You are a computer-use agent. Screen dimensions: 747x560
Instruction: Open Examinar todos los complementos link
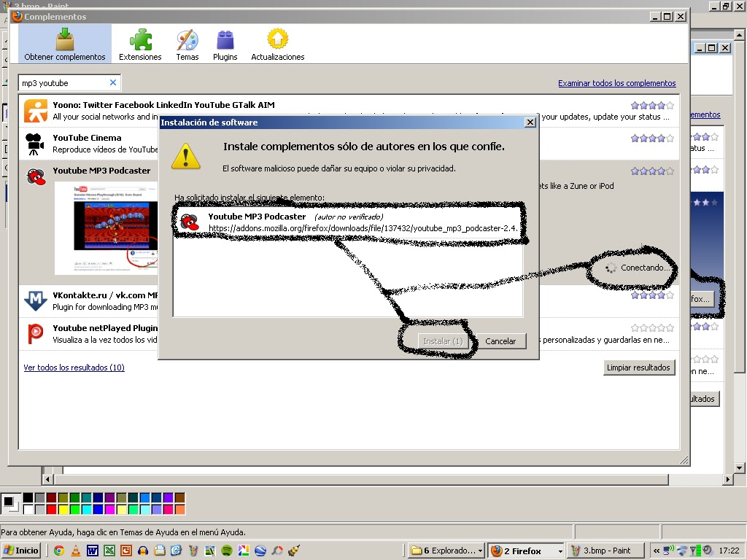click(616, 83)
